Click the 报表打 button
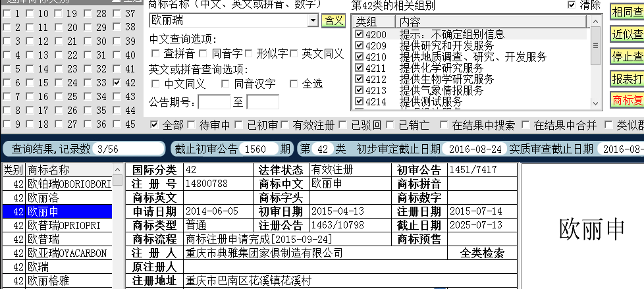644x289 pixels. click(627, 78)
